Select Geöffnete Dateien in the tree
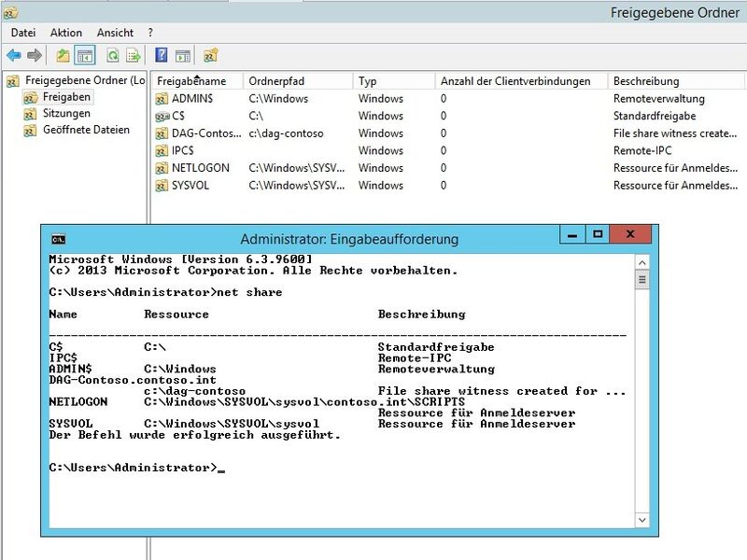The height and width of the screenshot is (560, 747). click(86, 130)
